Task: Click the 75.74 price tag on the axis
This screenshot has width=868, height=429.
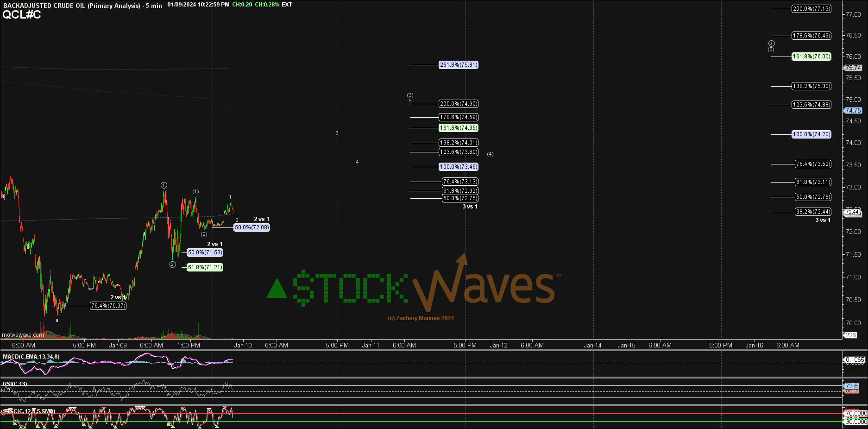Action: point(853,68)
